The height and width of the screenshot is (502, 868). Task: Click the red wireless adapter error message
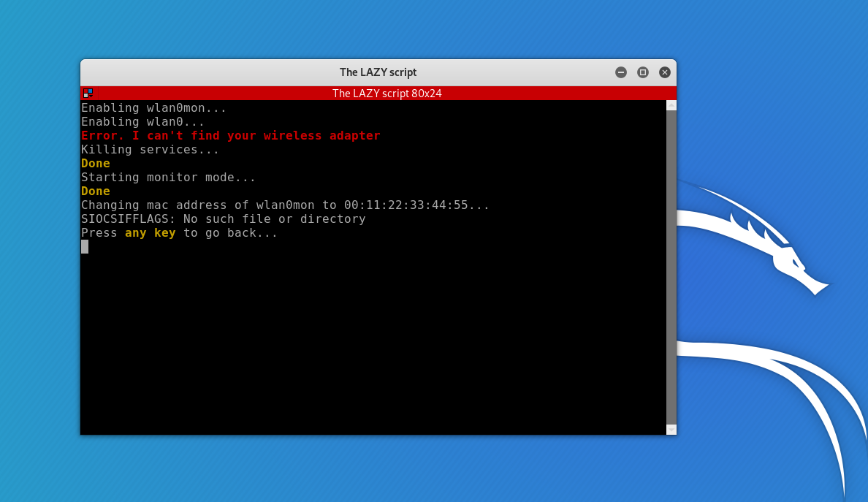[231, 136]
